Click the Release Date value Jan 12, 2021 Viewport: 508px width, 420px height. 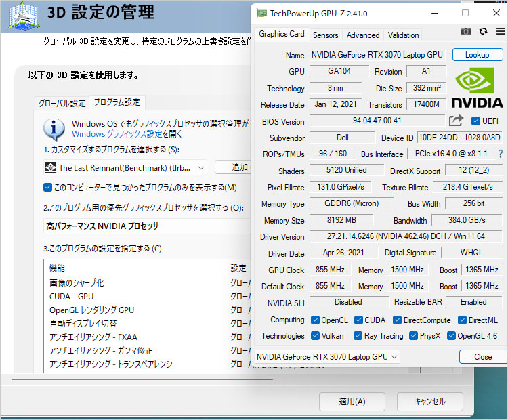tap(335, 104)
